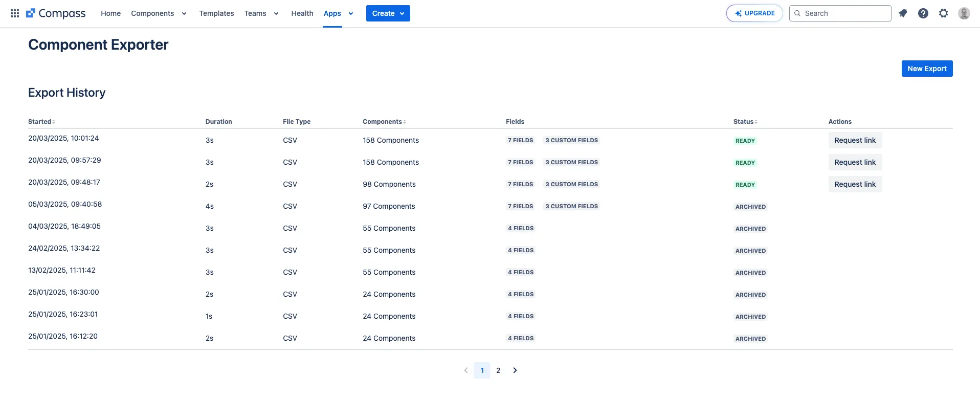Request link for the 10:01:24 export
Image resolution: width=980 pixels, height=396 pixels.
pos(855,140)
